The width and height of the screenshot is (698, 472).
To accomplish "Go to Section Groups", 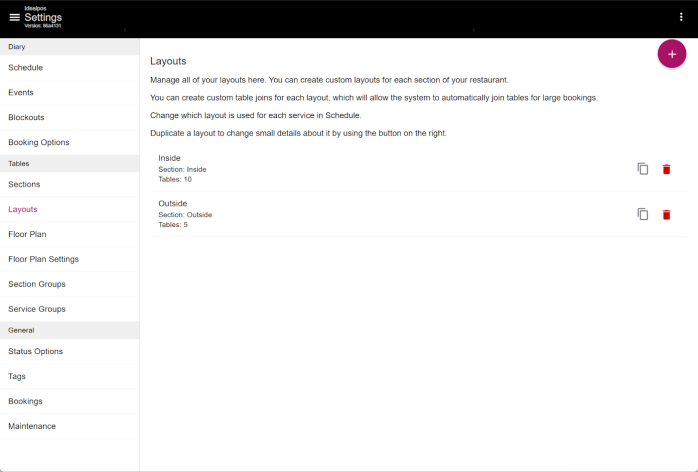I will pyautogui.click(x=36, y=284).
